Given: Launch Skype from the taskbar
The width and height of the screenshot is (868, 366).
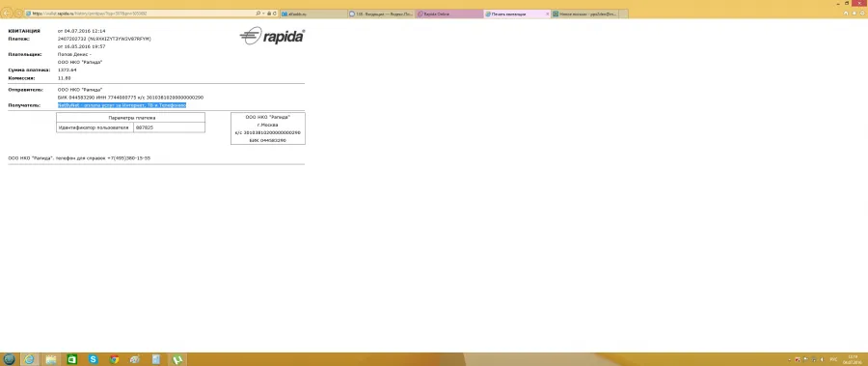Looking at the screenshot, I should [x=93, y=359].
